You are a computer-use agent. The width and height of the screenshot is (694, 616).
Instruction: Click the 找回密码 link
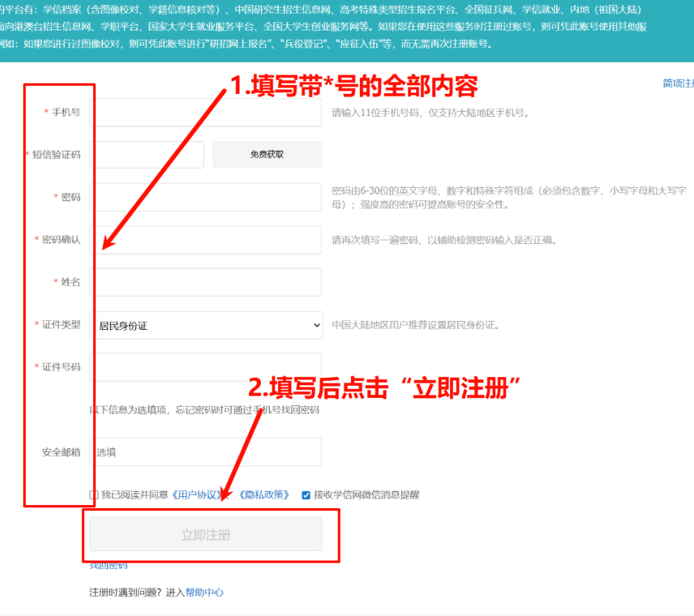107,564
